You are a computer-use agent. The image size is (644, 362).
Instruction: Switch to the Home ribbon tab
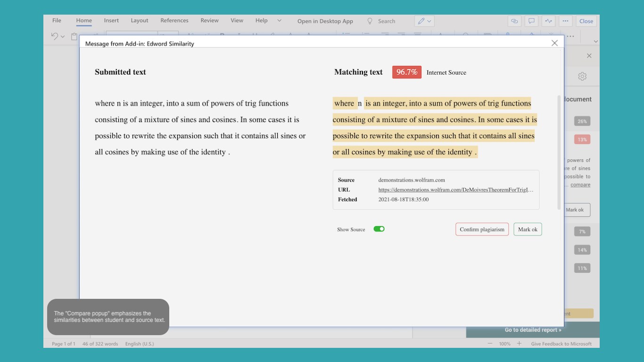coord(84,21)
